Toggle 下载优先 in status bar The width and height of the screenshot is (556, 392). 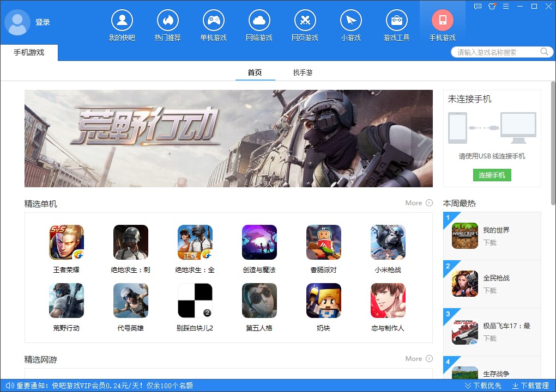483,385
